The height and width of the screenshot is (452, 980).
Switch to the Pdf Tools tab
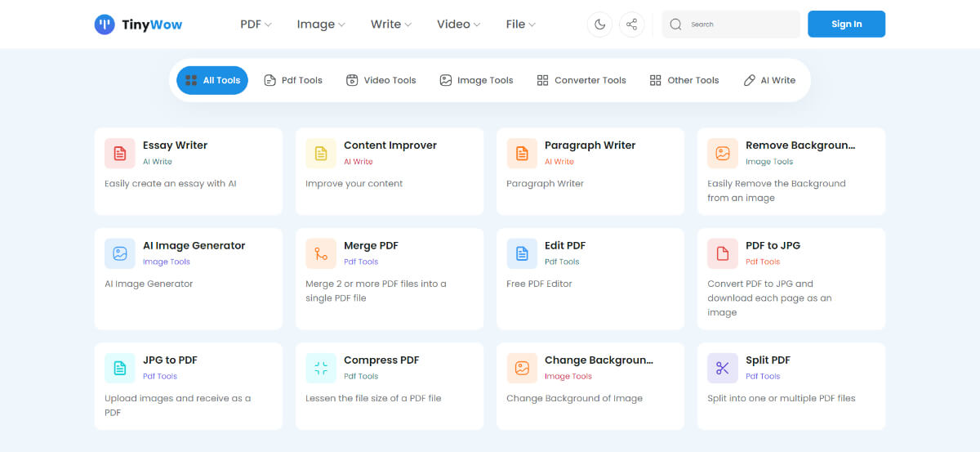(x=293, y=80)
